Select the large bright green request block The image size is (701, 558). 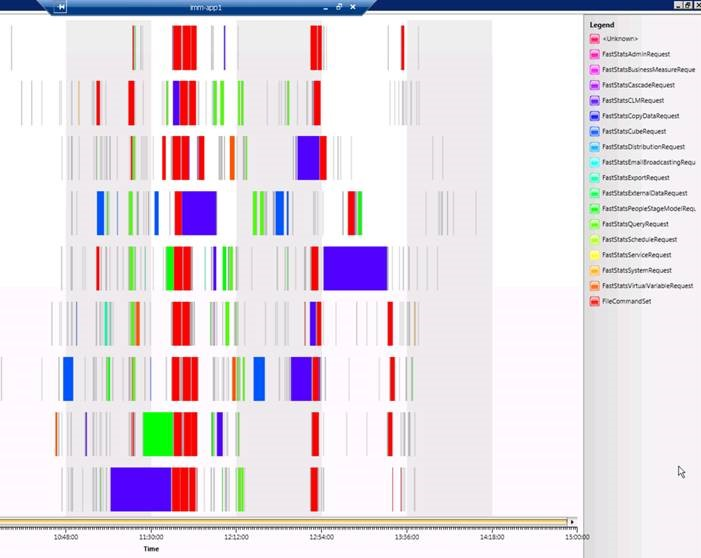[158, 434]
